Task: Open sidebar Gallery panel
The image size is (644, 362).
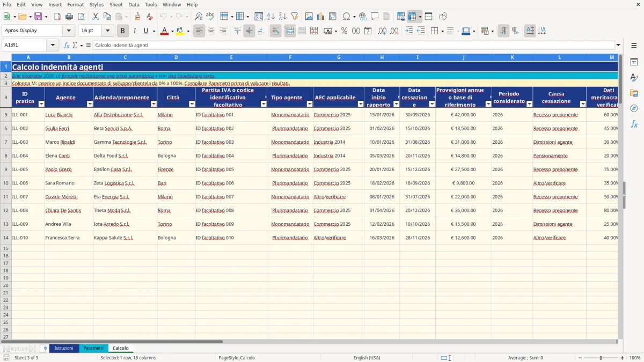Action: [x=634, y=93]
